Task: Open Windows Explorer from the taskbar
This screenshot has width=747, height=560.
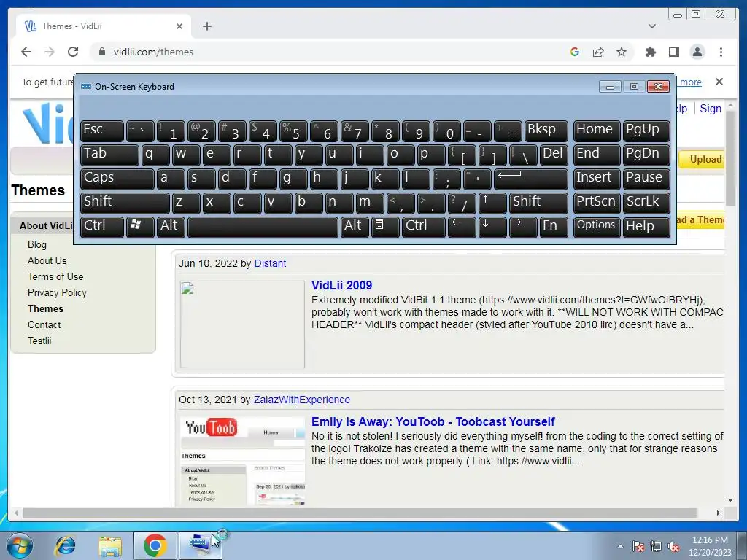Action: coord(110,545)
